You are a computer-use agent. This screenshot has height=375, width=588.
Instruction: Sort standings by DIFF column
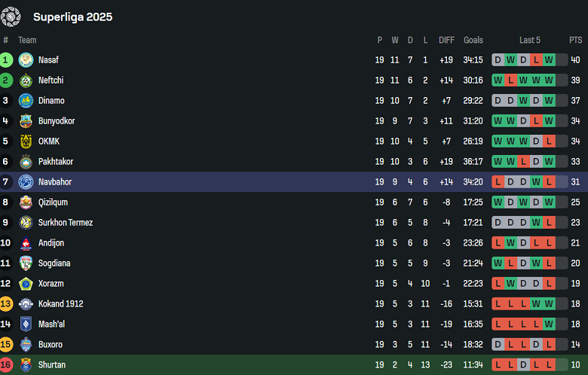pos(446,40)
